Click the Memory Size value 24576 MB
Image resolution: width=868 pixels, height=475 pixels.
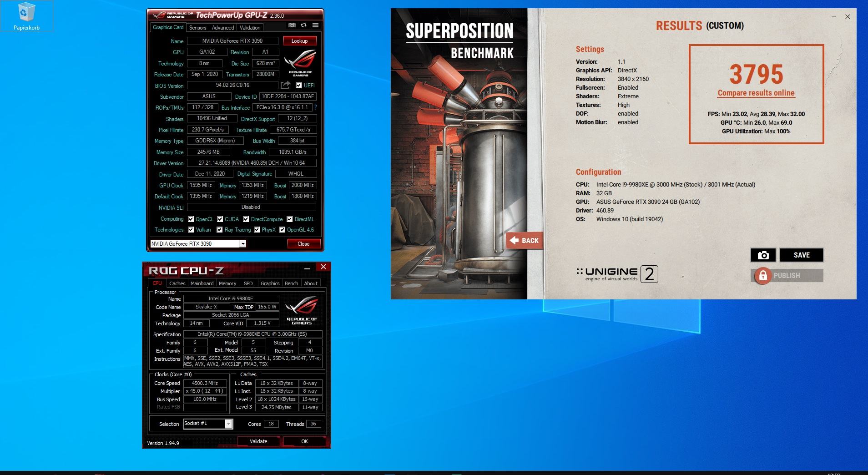coord(208,152)
